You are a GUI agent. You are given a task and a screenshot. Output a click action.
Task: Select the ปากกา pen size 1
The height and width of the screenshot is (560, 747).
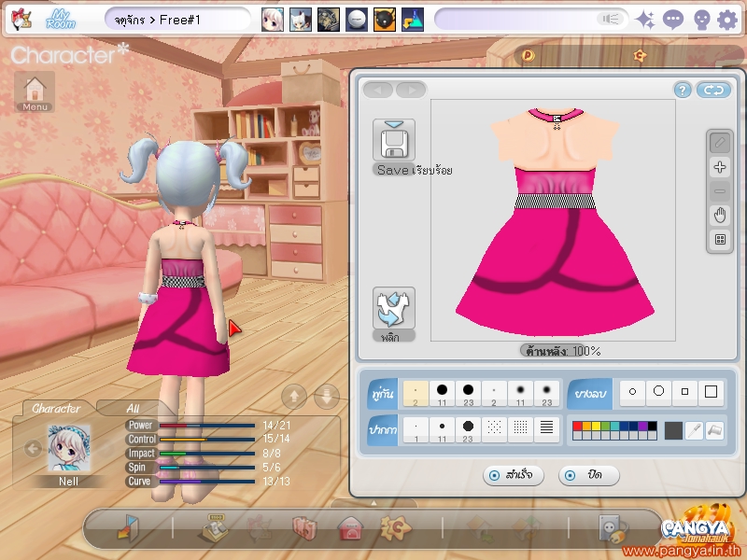pyautogui.click(x=416, y=430)
